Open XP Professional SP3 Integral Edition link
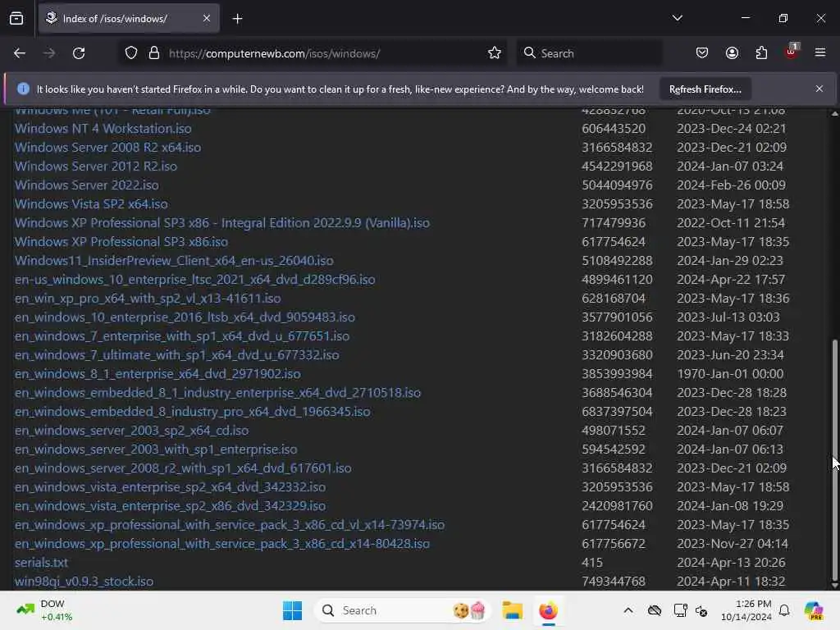 tap(221, 223)
